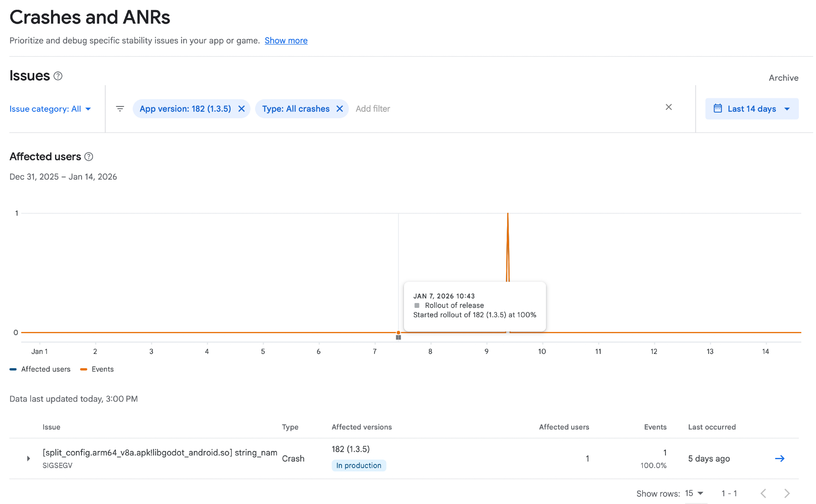Open crash details via the blue arrow
The image size is (816, 504).
pos(780,459)
